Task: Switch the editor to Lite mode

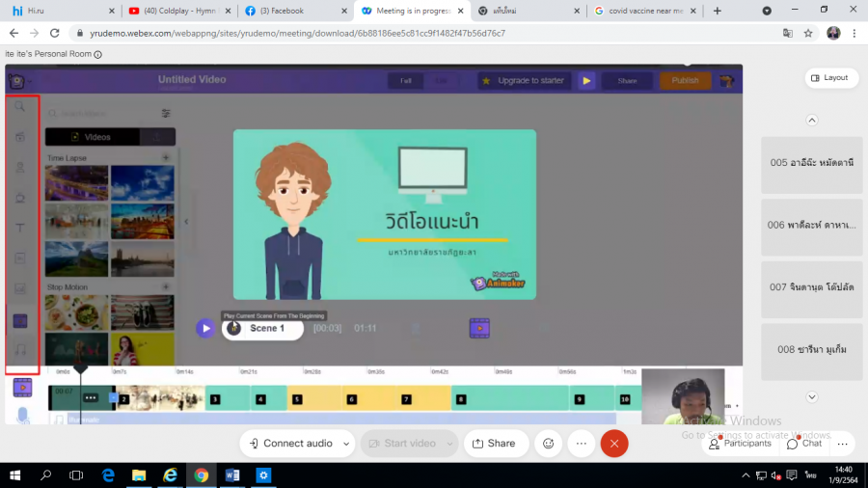Action: pyautogui.click(x=440, y=81)
